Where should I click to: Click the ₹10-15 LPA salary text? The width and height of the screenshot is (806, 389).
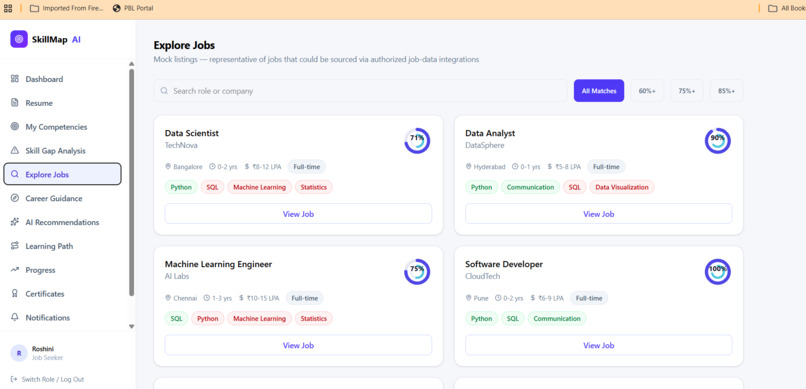[263, 298]
